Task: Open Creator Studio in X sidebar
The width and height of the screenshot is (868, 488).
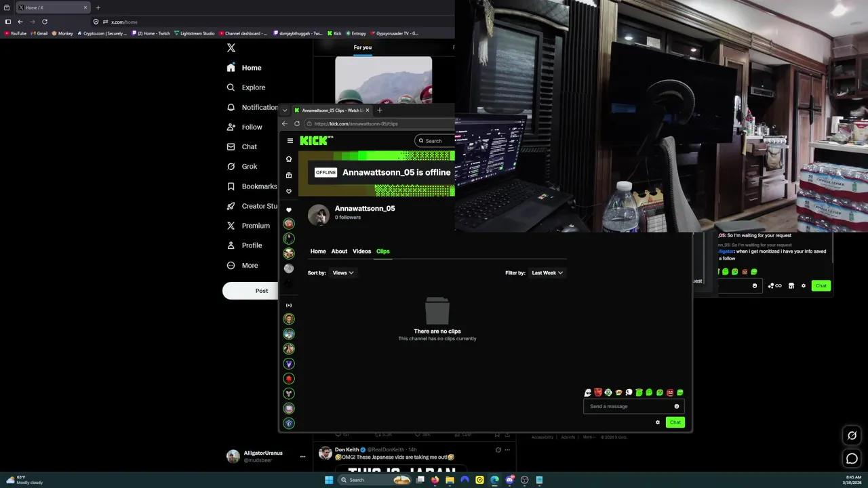Action: tap(252, 206)
